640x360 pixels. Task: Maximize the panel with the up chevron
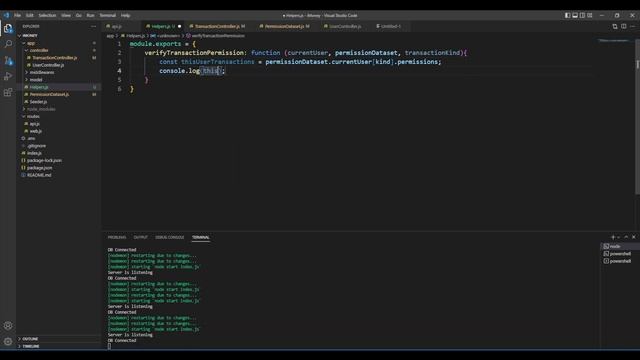click(626, 237)
